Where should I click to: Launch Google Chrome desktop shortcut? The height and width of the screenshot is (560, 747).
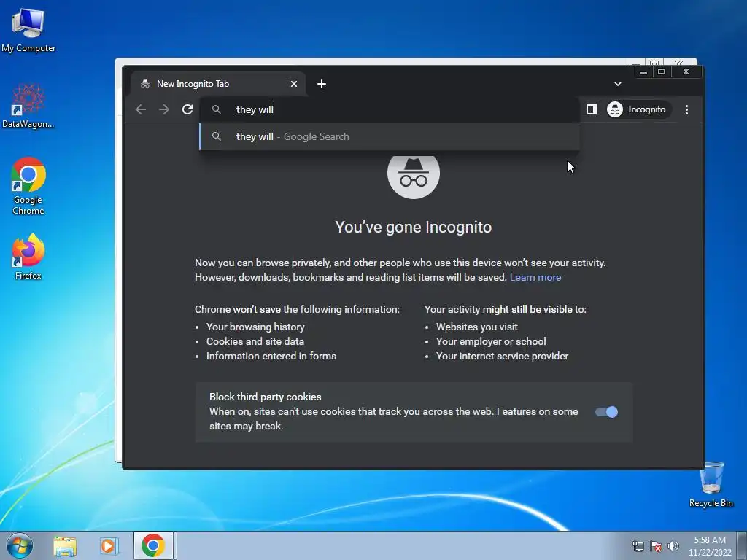[28, 186]
